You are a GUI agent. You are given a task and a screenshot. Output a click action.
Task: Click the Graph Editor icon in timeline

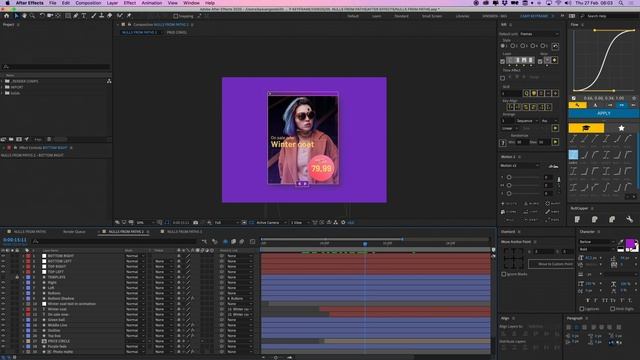pyautogui.click(x=252, y=242)
